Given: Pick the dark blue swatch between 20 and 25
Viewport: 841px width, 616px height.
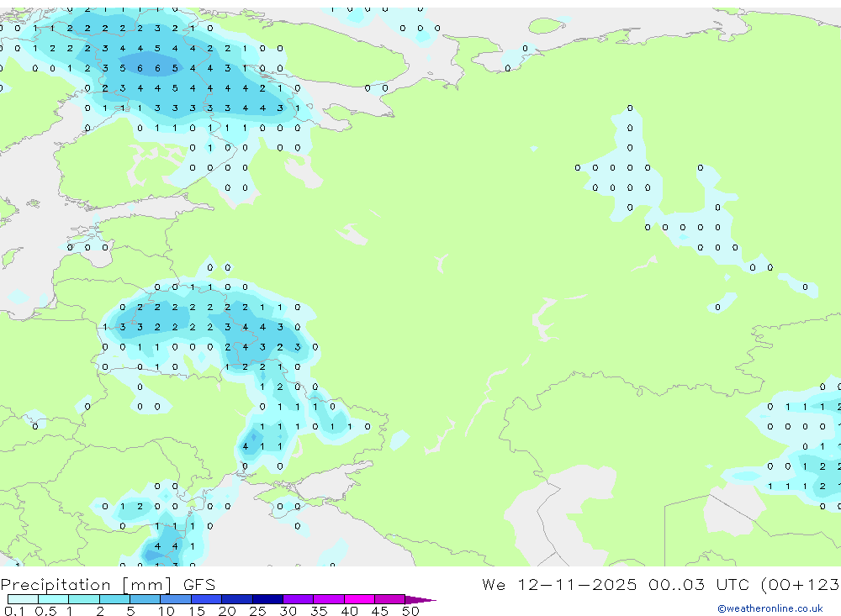Looking at the screenshot, I should point(237,599).
